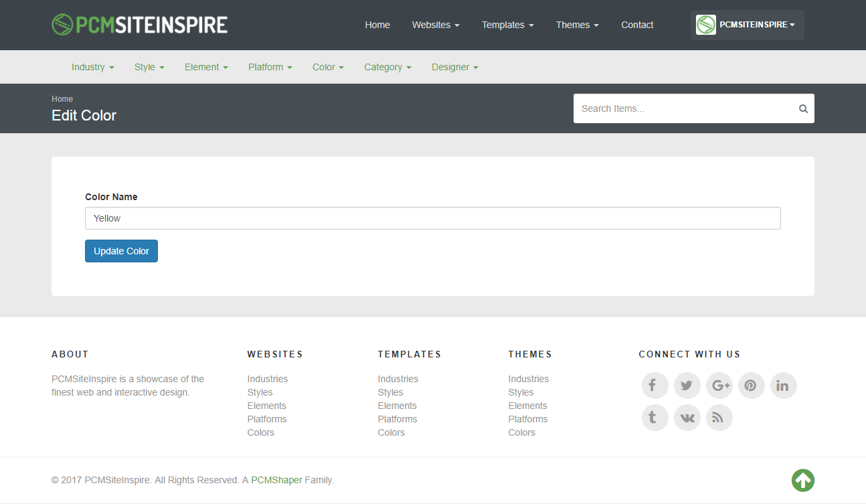866x504 pixels.
Task: Open the Facebook social icon
Action: [x=655, y=386]
